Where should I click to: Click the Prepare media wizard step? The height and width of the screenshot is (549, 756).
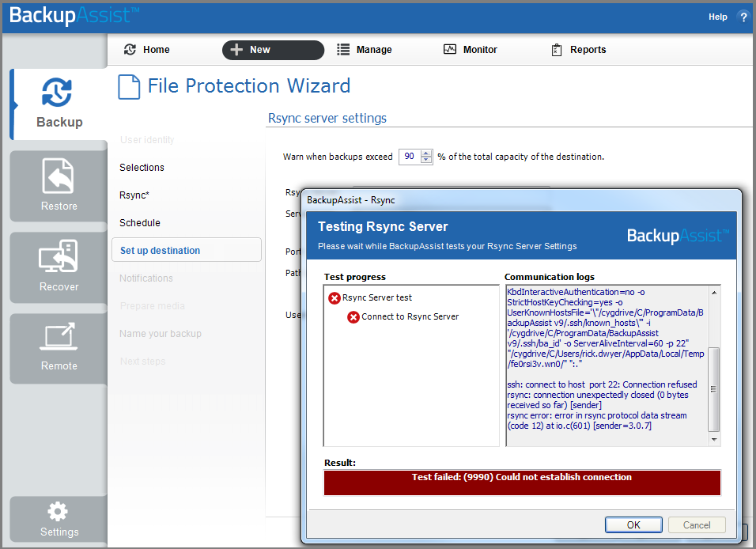click(153, 306)
